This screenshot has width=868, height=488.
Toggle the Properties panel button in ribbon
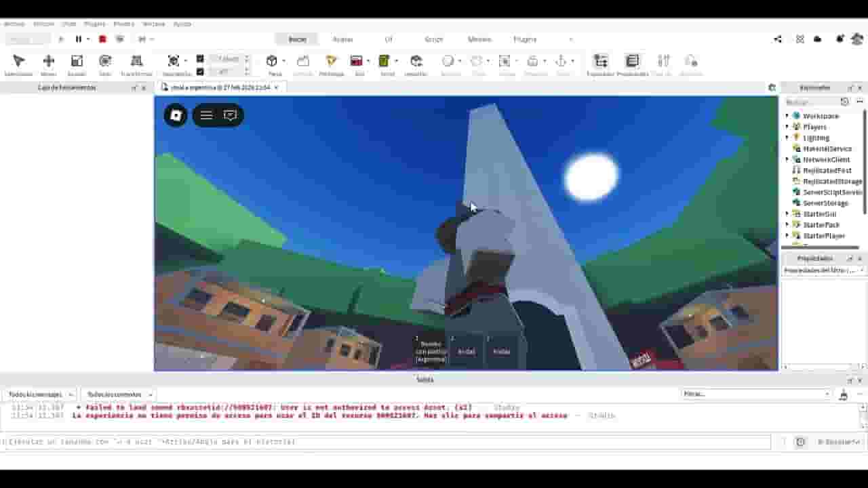(x=633, y=61)
